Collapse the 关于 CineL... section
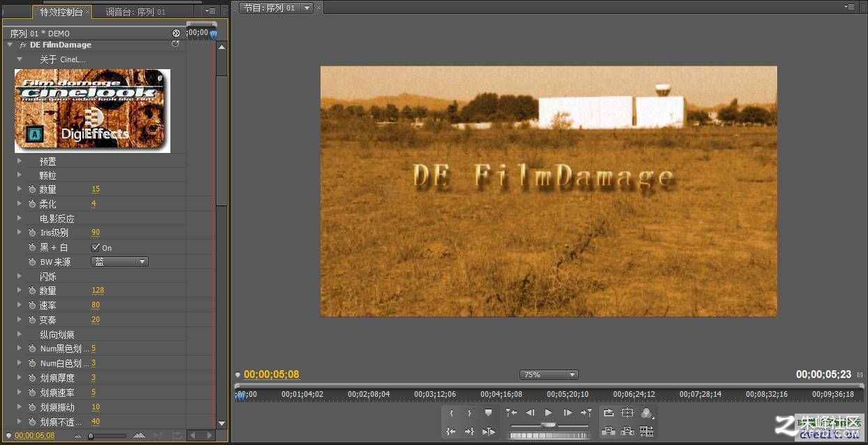The width and height of the screenshot is (868, 445). (x=20, y=59)
